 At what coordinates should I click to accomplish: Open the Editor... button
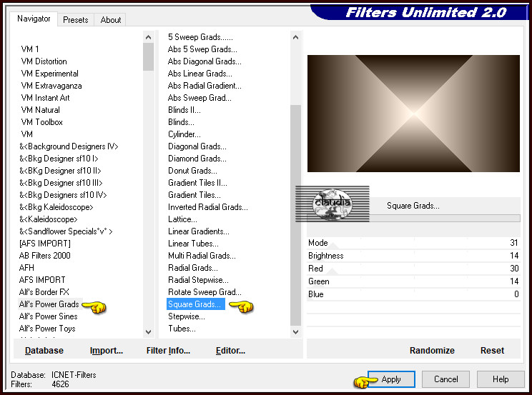click(230, 351)
